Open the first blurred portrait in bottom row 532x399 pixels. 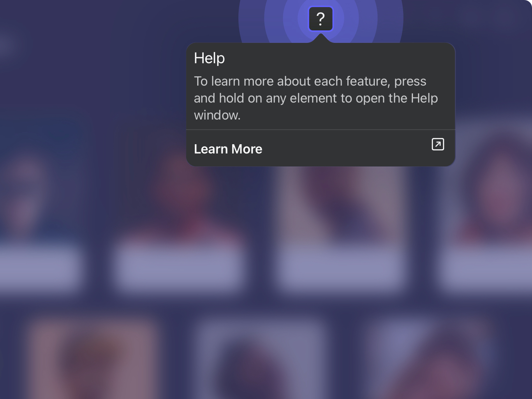[93, 358]
